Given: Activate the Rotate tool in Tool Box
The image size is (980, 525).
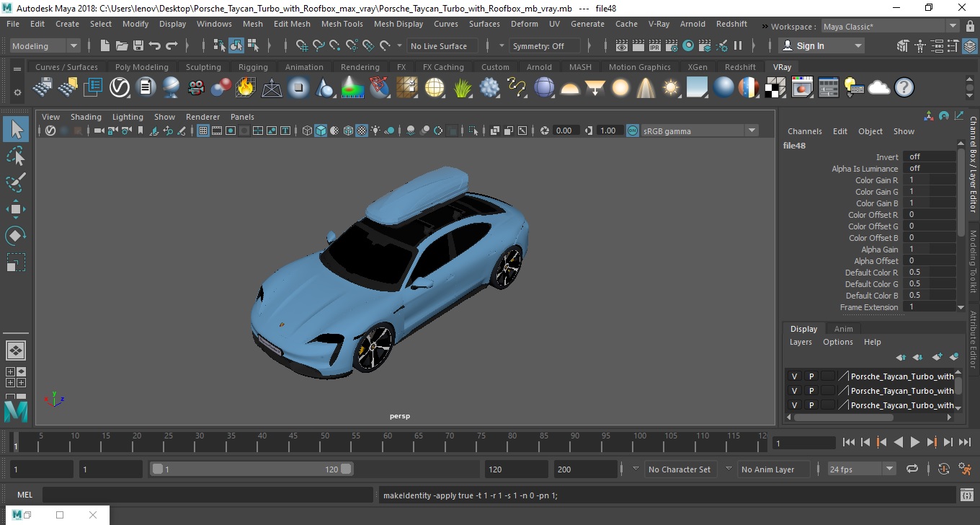Looking at the screenshot, I should click(16, 235).
